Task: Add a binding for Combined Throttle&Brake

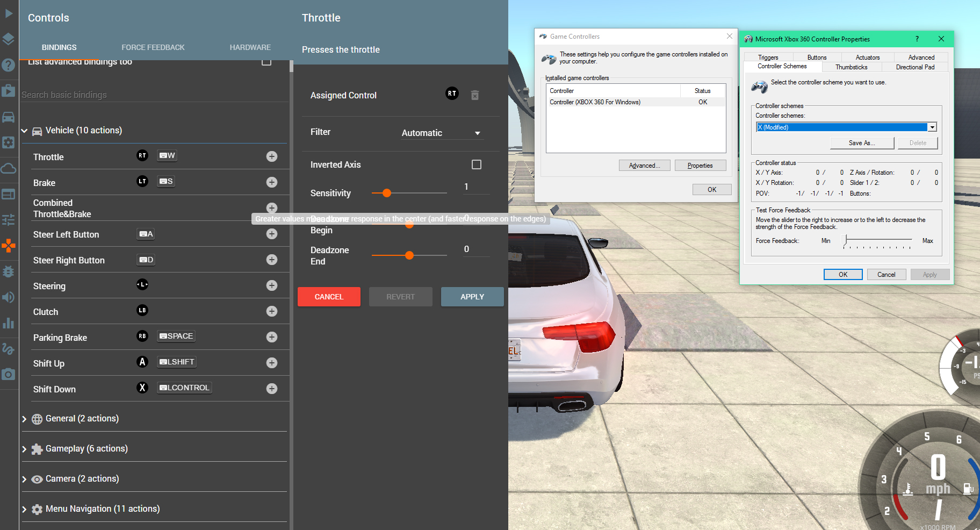Action: [x=272, y=208]
